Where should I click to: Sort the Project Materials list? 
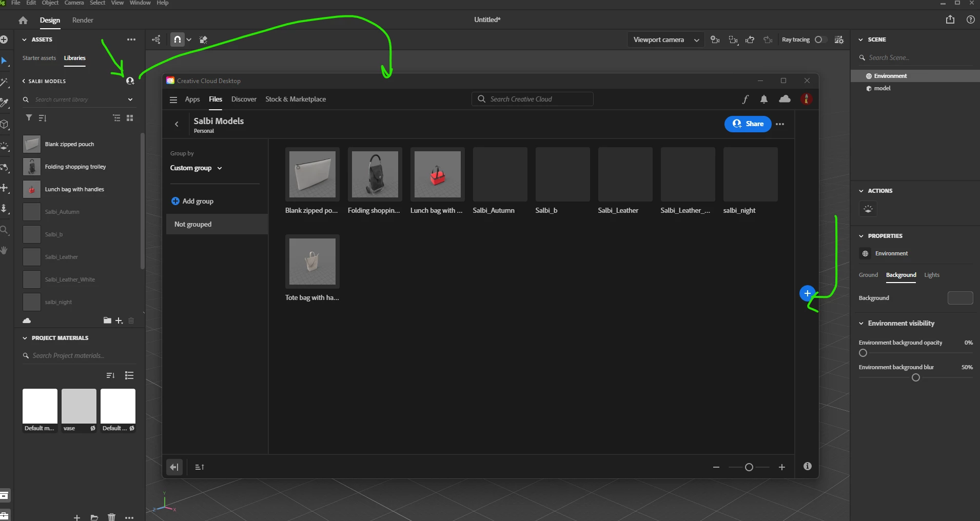point(110,375)
